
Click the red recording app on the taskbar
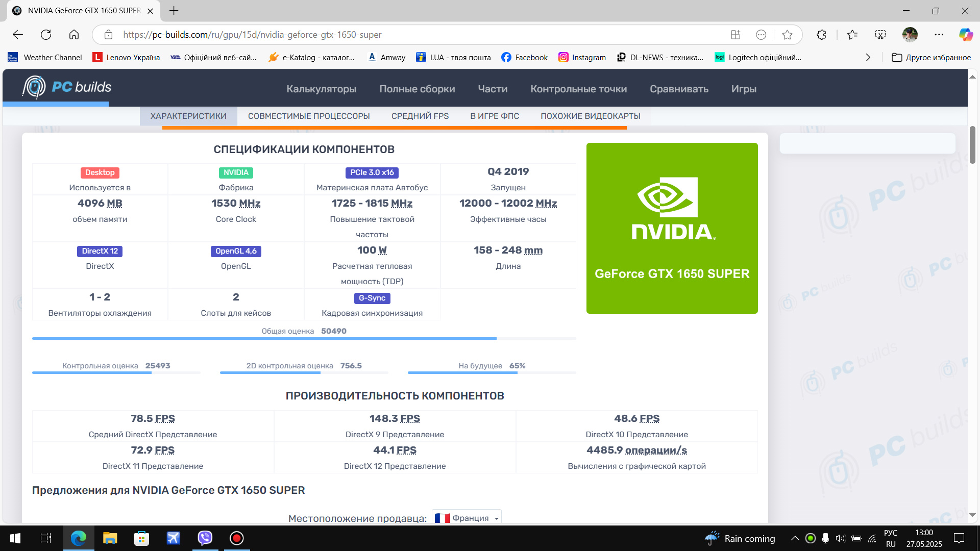236,538
